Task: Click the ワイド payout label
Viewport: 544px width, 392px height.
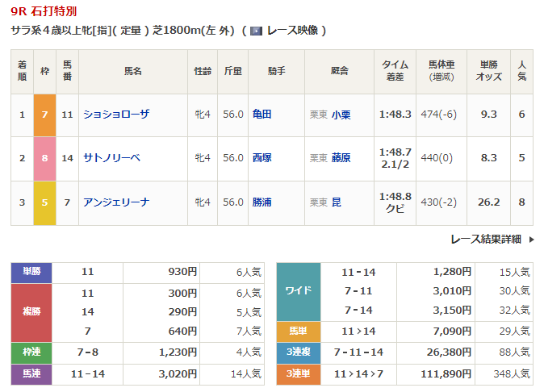Action: click(x=299, y=291)
